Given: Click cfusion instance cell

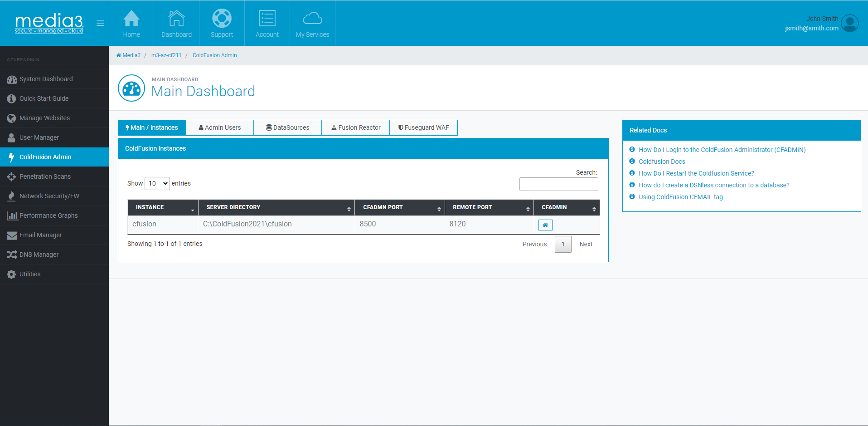Looking at the screenshot, I should 163,224.
